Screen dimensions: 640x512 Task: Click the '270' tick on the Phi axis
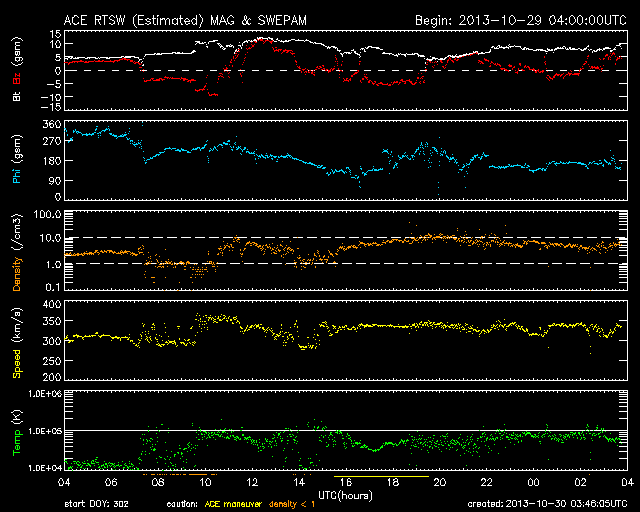click(x=52, y=141)
